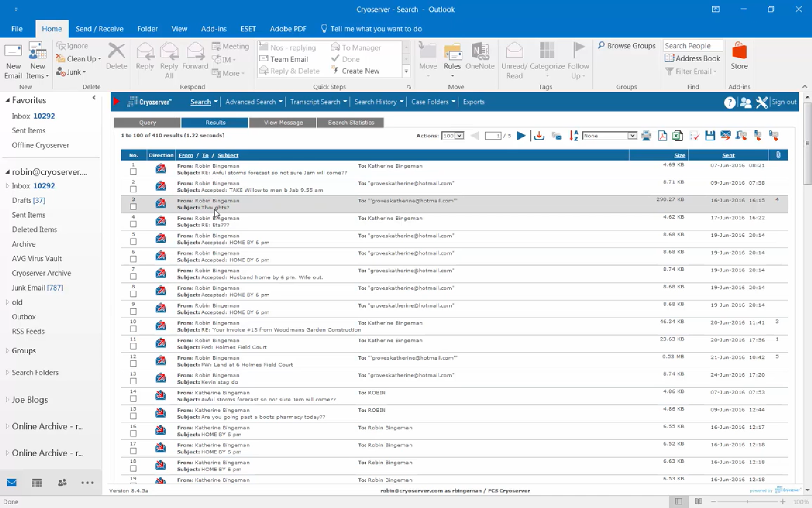Open the Search Statistics tab
The height and width of the screenshot is (508, 812).
click(351, 122)
